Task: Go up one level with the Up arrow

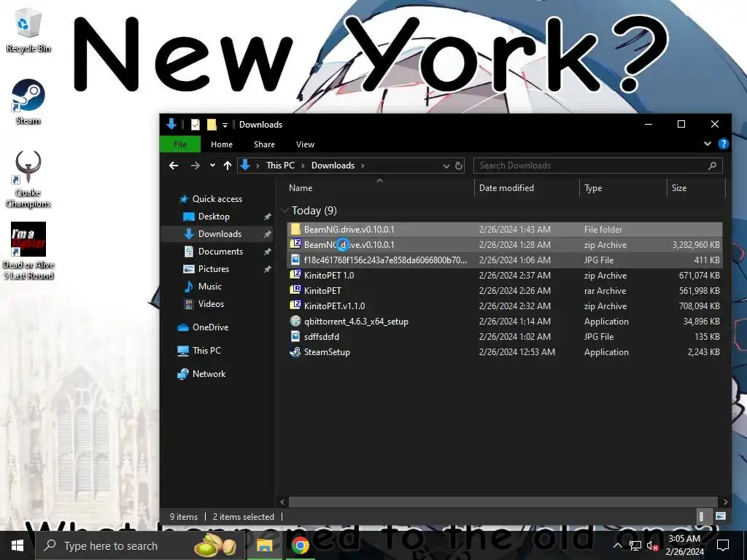Action: click(228, 166)
